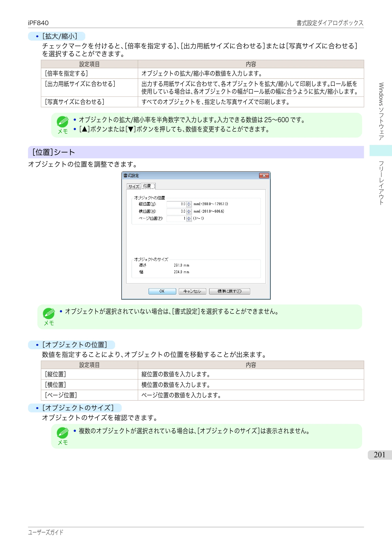Click the [倍率を指定する] table cell

89,73
